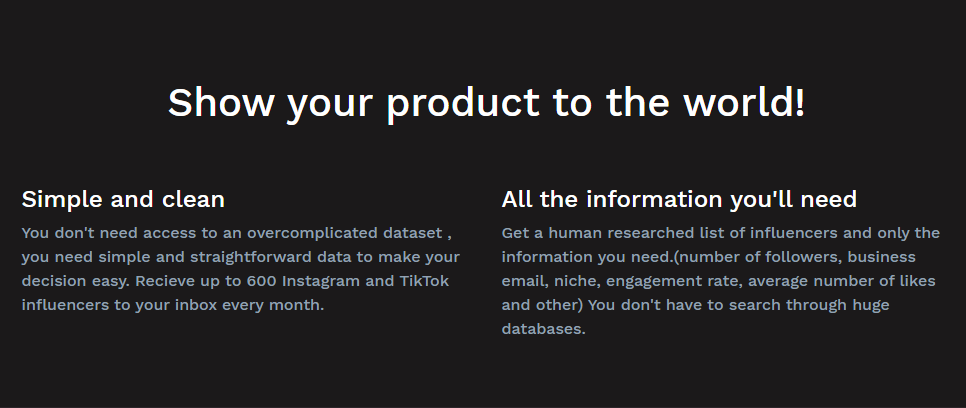Click the word "business" in right paragraph

pyautogui.click(x=882, y=257)
